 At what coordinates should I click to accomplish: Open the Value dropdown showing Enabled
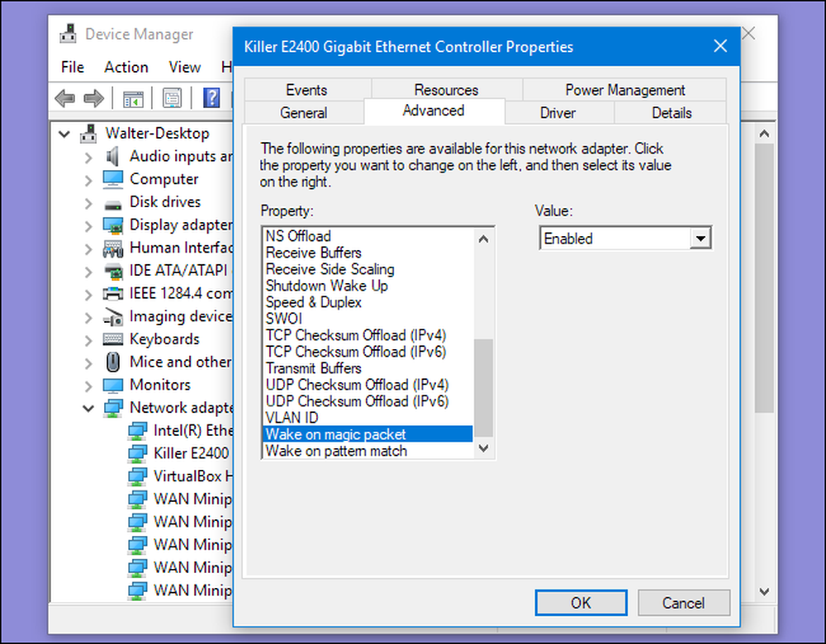pyautogui.click(x=625, y=239)
